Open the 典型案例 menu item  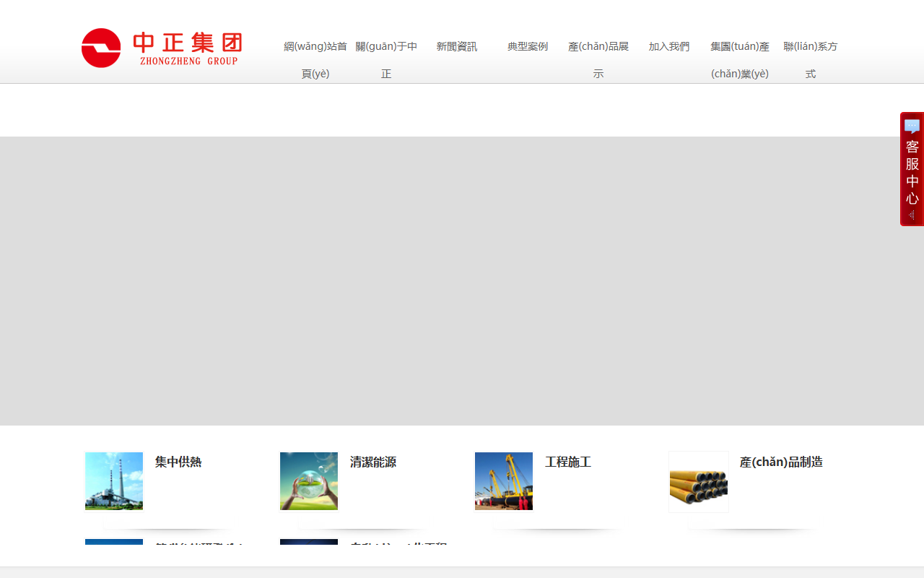(528, 47)
